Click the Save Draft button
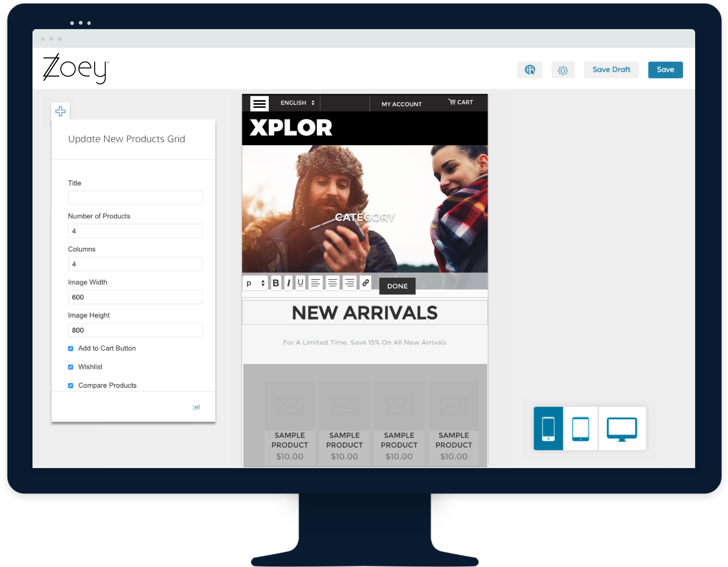The width and height of the screenshot is (728, 567). 612,69
